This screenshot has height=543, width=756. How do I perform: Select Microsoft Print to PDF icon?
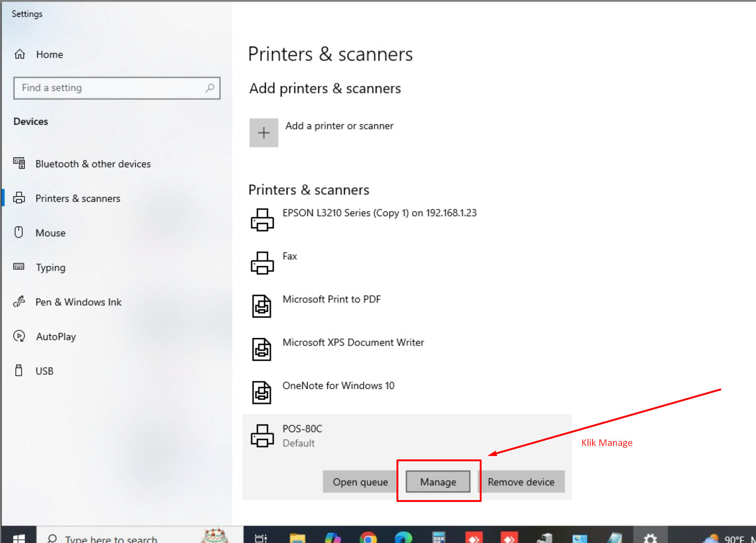(x=262, y=306)
